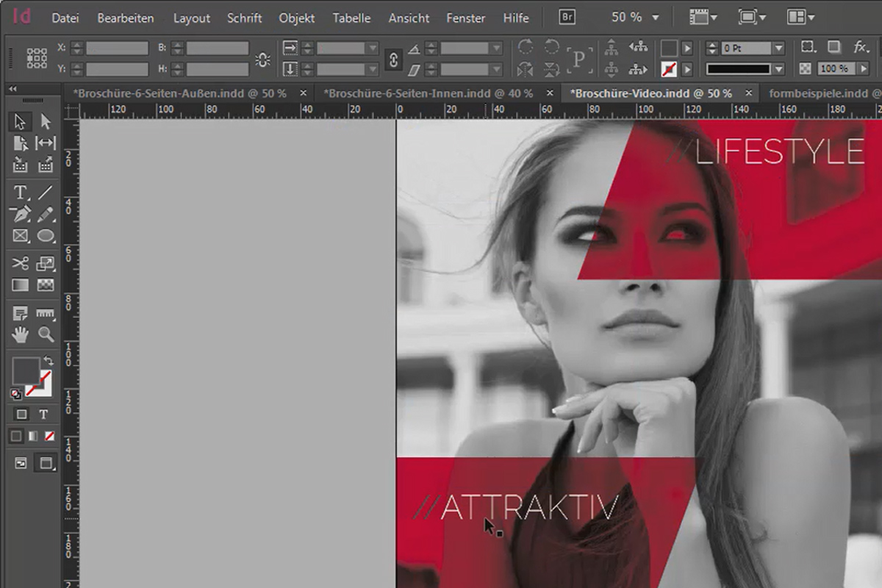Select the Rectangle Frame tool
Screen dimensions: 882x588
tap(21, 236)
